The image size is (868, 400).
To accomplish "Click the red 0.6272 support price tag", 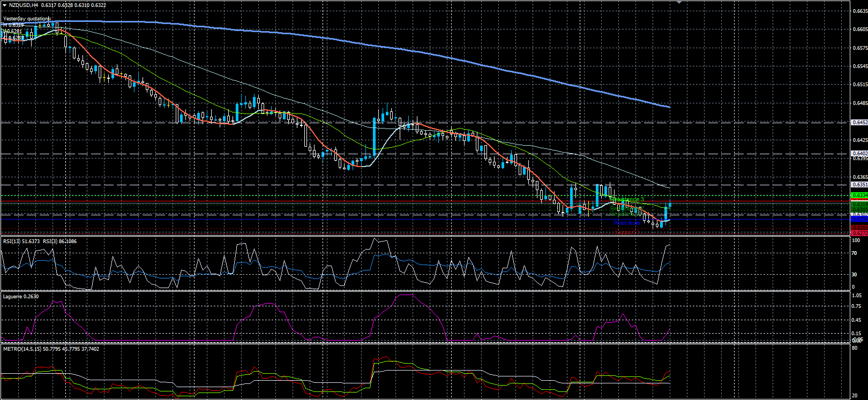I will tap(859, 233).
